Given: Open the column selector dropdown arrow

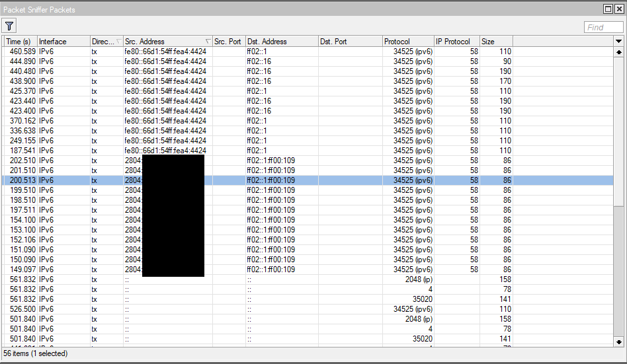Looking at the screenshot, I should (x=618, y=42).
